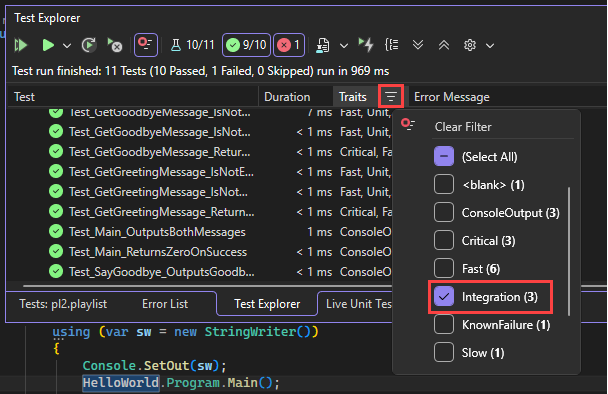Open the Run button dropdown arrow
The image size is (608, 394).
pyautogui.click(x=67, y=46)
